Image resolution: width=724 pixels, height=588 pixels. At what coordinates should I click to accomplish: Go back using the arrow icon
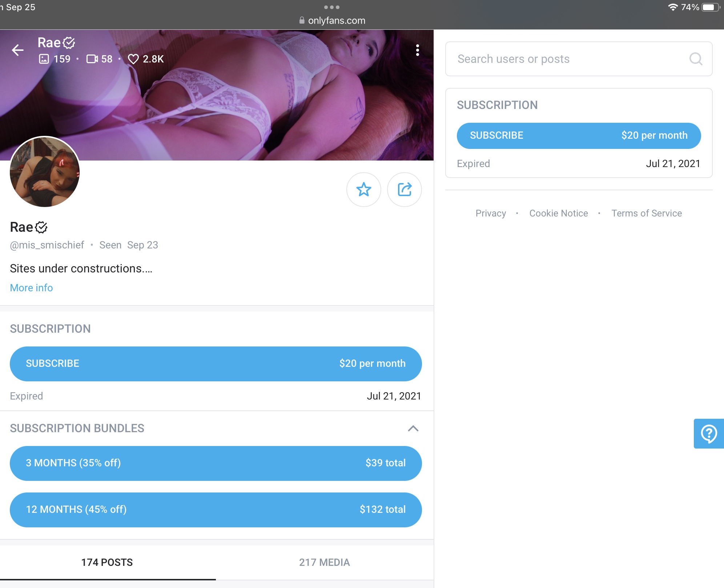17,50
